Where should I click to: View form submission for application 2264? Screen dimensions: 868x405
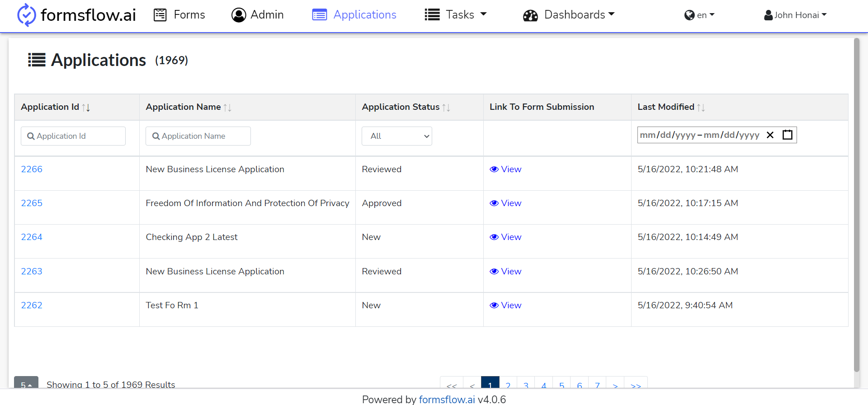pyautogui.click(x=505, y=237)
